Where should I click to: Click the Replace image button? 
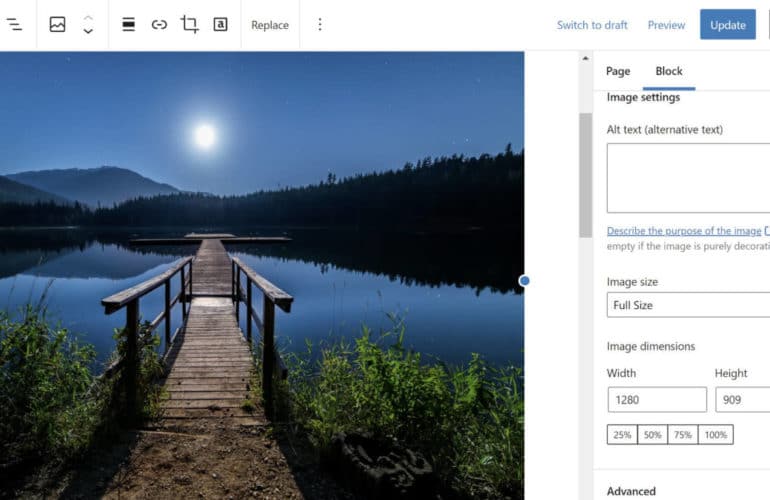pyautogui.click(x=270, y=25)
